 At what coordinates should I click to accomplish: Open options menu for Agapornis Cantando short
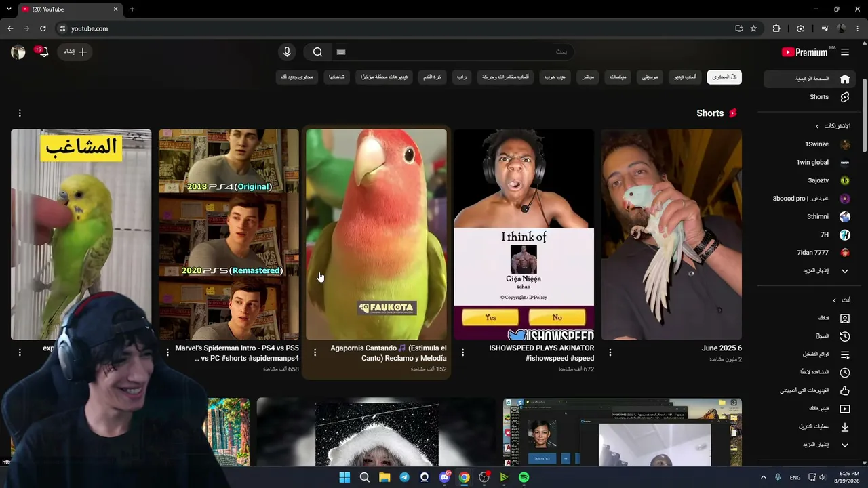(315, 352)
